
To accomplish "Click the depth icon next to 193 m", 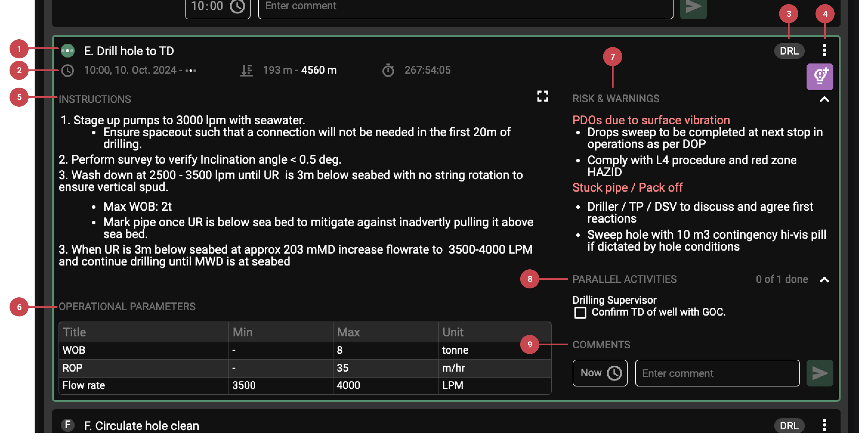I will click(246, 70).
